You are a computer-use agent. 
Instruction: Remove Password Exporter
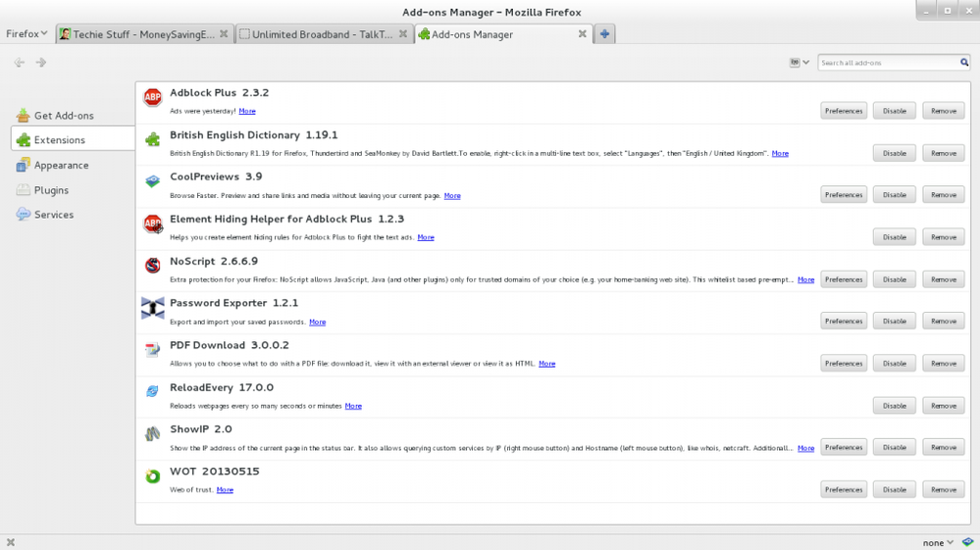coord(943,321)
